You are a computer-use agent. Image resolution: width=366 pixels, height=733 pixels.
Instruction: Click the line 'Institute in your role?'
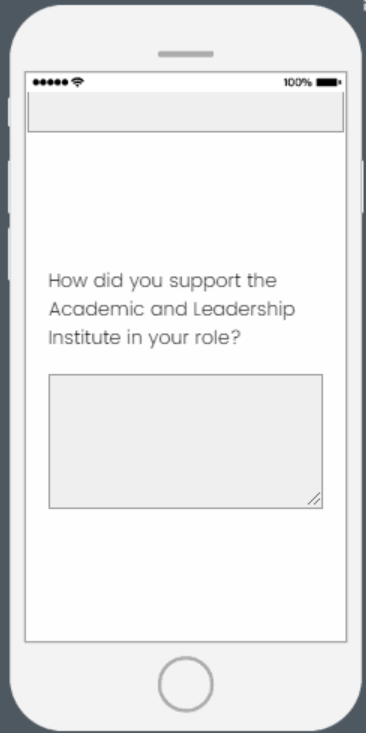coord(144,338)
